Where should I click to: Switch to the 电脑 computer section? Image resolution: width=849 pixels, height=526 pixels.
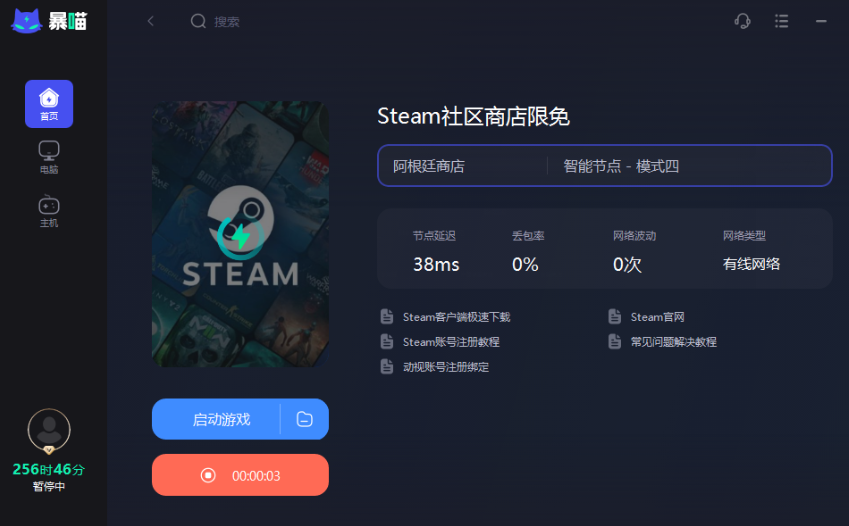click(x=49, y=157)
